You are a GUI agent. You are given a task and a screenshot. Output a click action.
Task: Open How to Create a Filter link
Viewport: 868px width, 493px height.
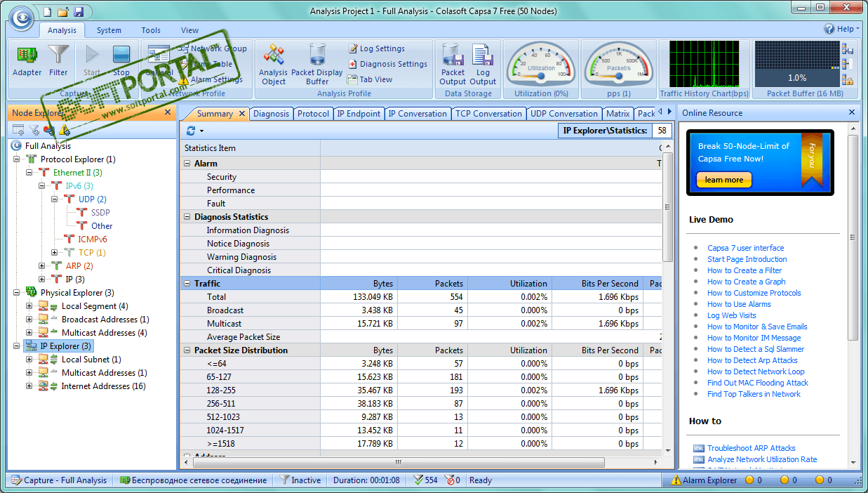(x=745, y=270)
